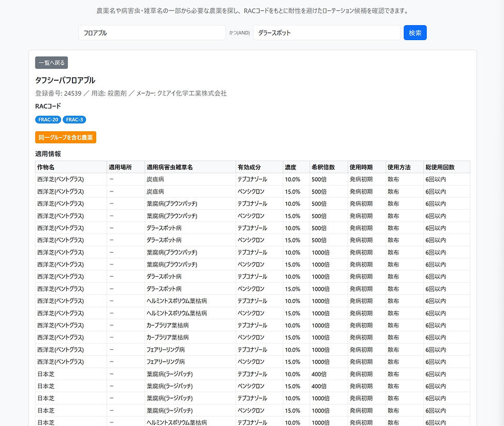Click the 検索 search button
The width and height of the screenshot is (504, 426).
pos(415,32)
